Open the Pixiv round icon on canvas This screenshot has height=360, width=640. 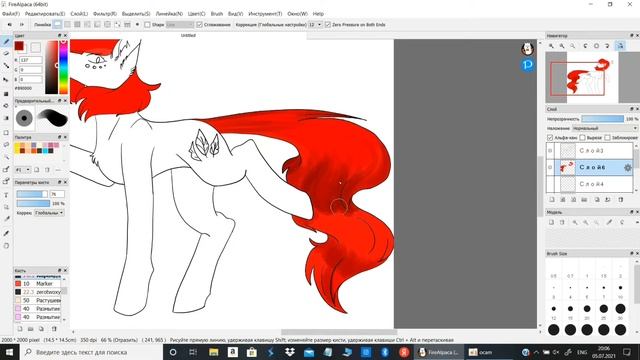coord(527,65)
